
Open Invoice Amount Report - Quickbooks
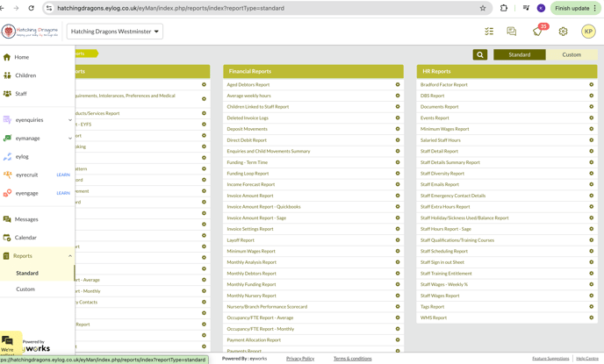coord(263,207)
